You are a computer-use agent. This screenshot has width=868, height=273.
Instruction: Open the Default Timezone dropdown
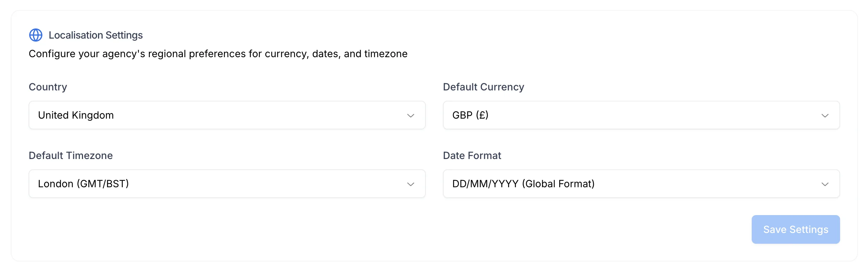227,184
